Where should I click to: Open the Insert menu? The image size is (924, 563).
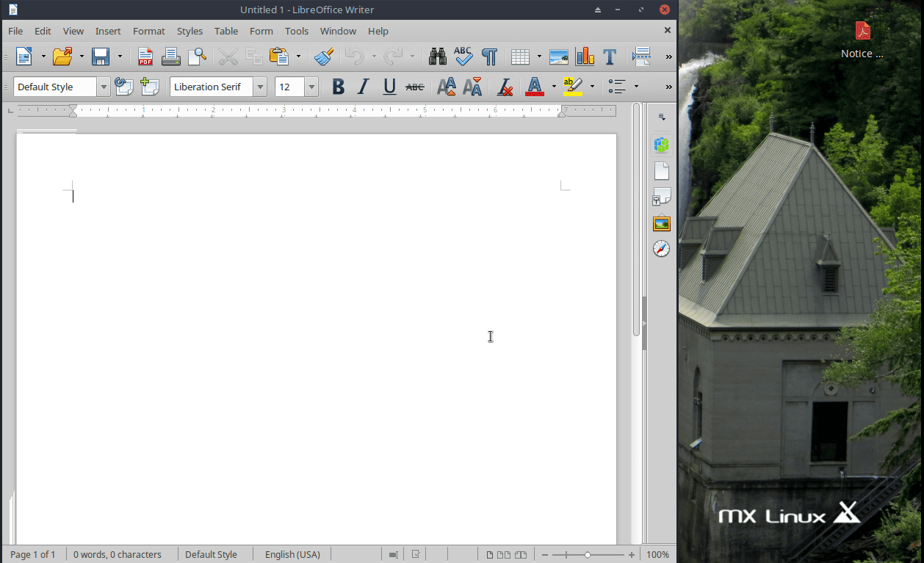(x=108, y=31)
